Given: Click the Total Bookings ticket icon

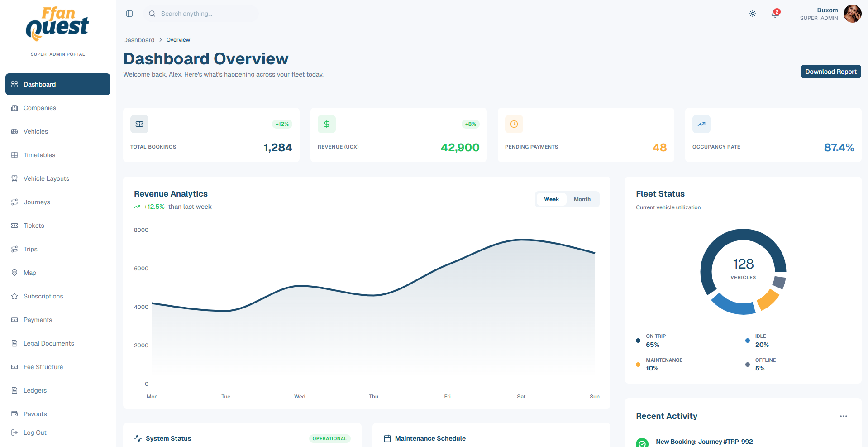Looking at the screenshot, I should [x=139, y=124].
